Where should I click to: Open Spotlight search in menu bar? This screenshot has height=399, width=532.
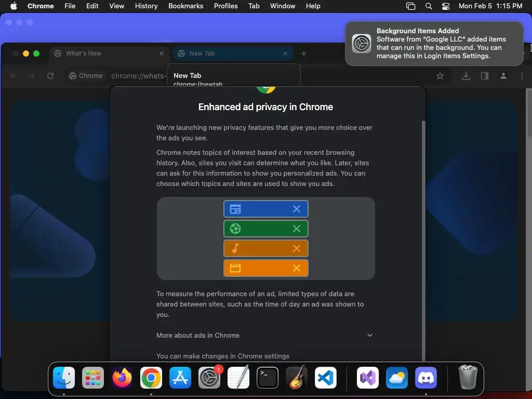point(429,6)
